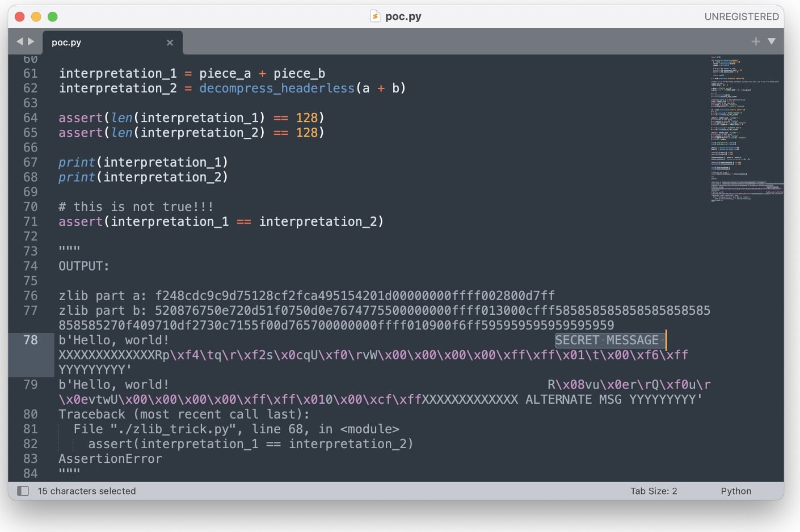Click line number 78 in the gutter

31,340
